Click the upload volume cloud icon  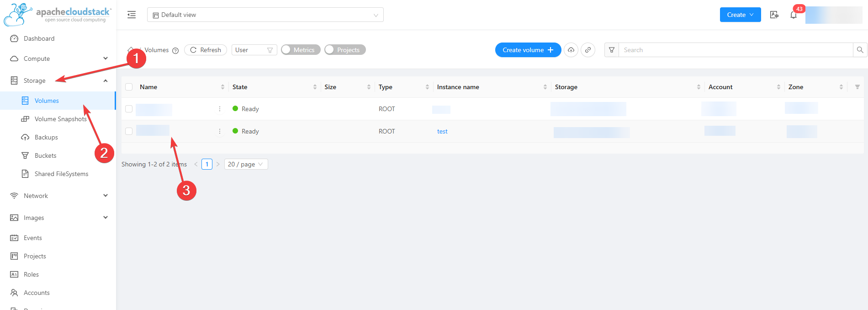(x=571, y=50)
